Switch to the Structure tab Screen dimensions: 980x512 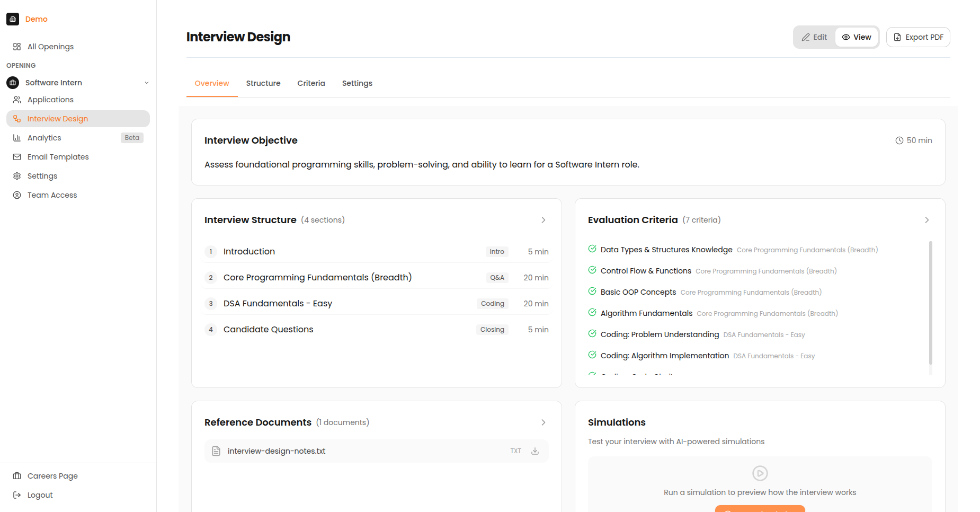pyautogui.click(x=263, y=83)
